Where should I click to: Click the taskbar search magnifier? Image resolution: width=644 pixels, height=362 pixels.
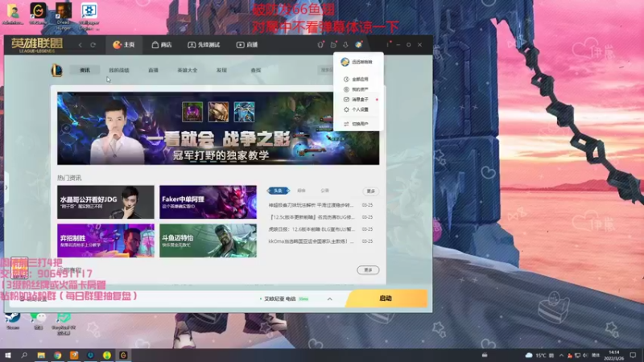pyautogui.click(x=24, y=355)
